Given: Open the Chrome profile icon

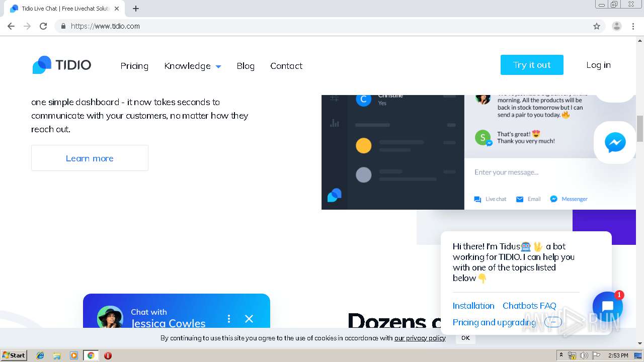Looking at the screenshot, I should 617,26.
